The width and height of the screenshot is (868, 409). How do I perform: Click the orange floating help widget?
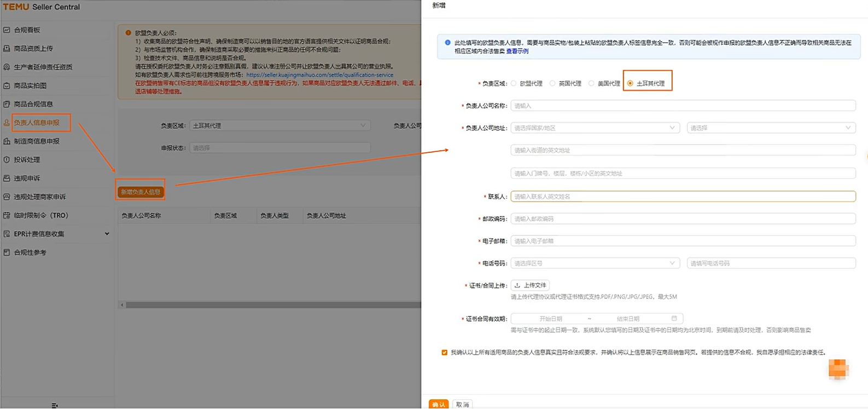(837, 369)
